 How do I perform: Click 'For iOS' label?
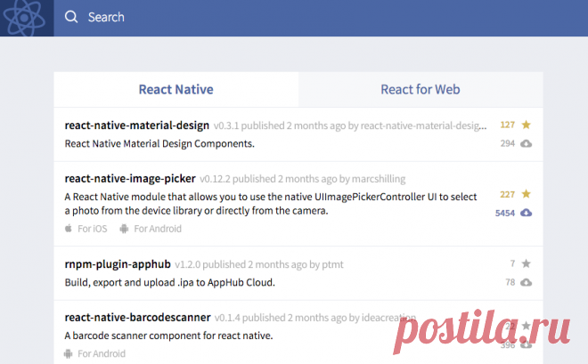93,229
